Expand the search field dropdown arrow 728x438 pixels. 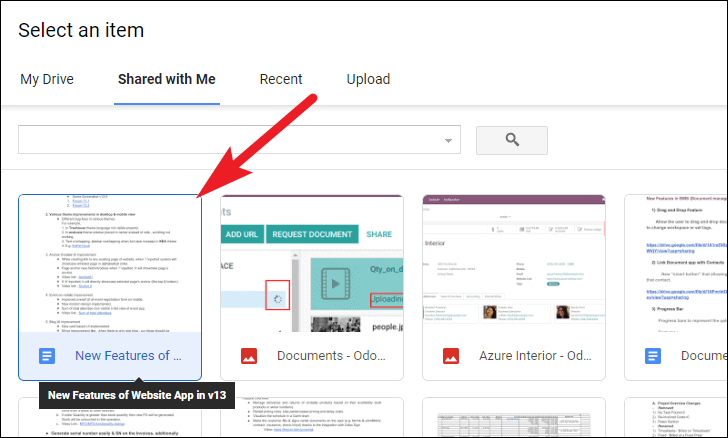[448, 140]
